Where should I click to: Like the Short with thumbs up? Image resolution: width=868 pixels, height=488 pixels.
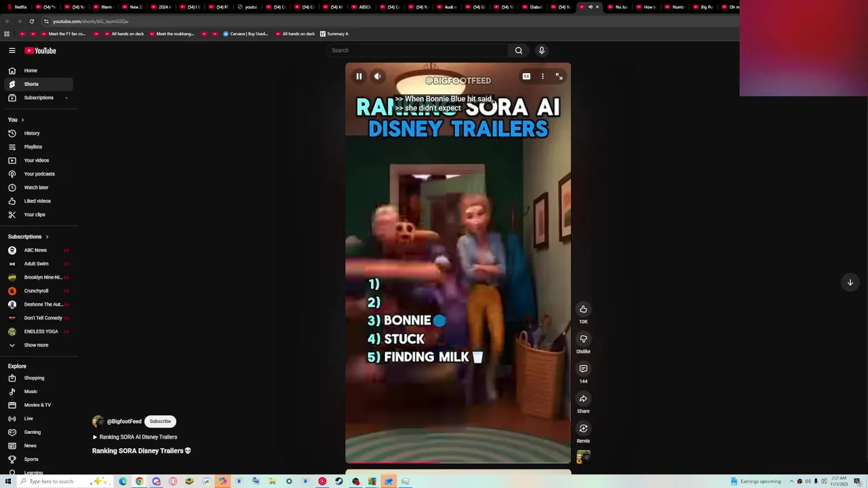point(583,309)
